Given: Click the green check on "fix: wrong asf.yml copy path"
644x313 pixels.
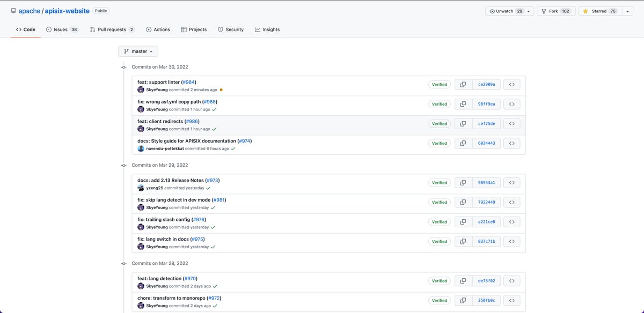Looking at the screenshot, I should (x=214, y=109).
